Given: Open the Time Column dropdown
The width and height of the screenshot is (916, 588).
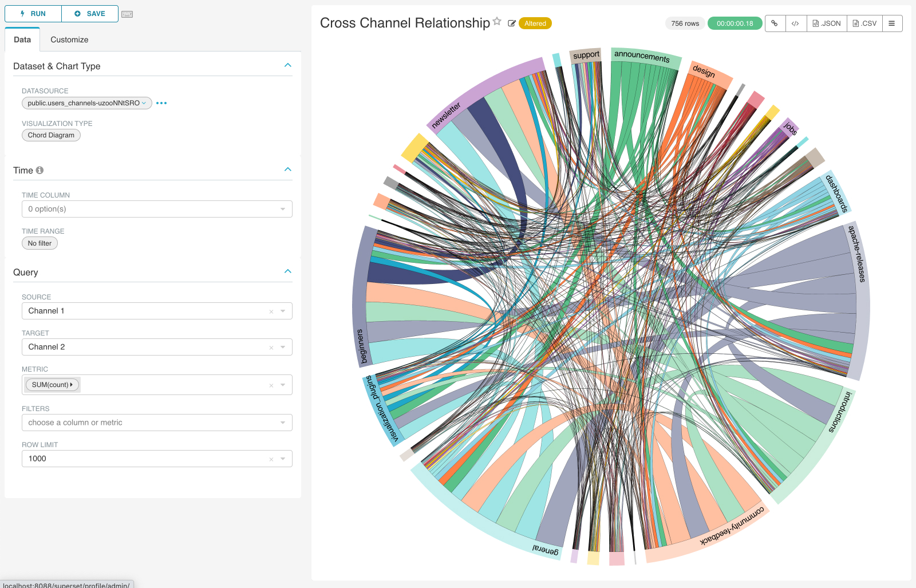Looking at the screenshot, I should 156,209.
